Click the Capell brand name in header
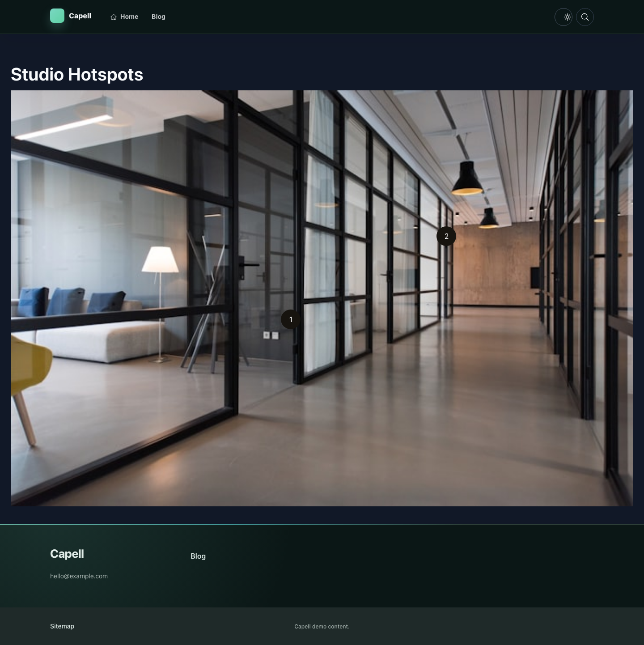 [80, 16]
